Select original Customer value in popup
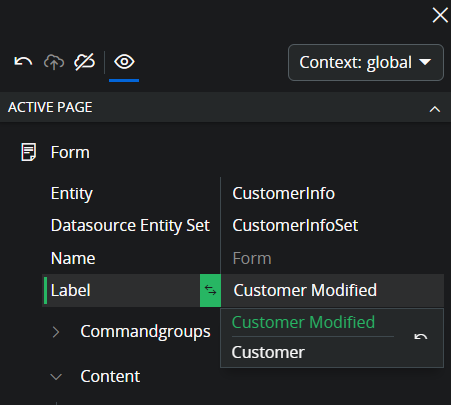 pyautogui.click(x=268, y=352)
